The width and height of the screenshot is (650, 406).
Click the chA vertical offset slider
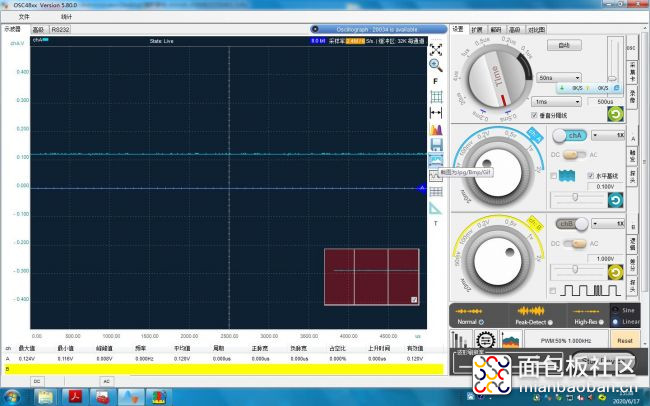point(577,198)
